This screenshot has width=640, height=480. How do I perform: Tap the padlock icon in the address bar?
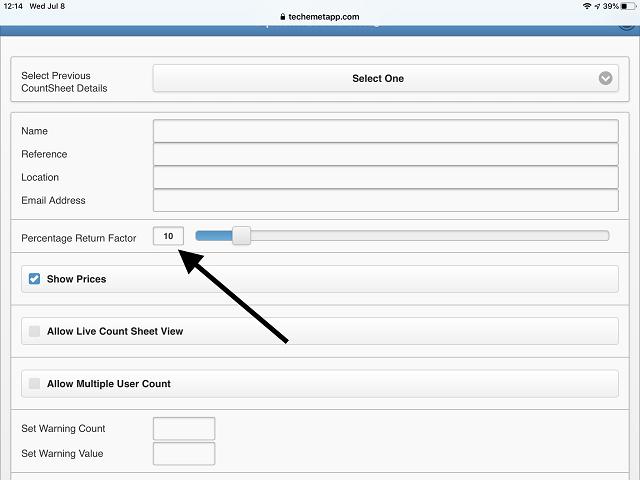point(284,17)
